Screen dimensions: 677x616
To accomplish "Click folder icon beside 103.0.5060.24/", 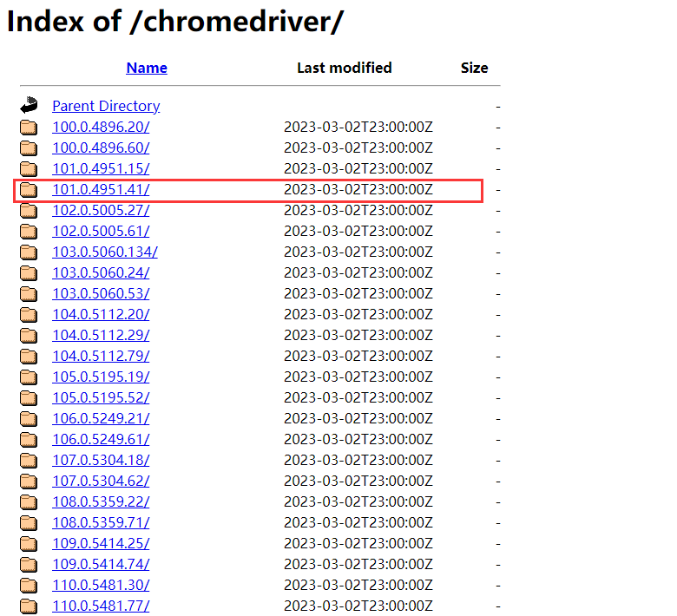I will (x=29, y=273).
